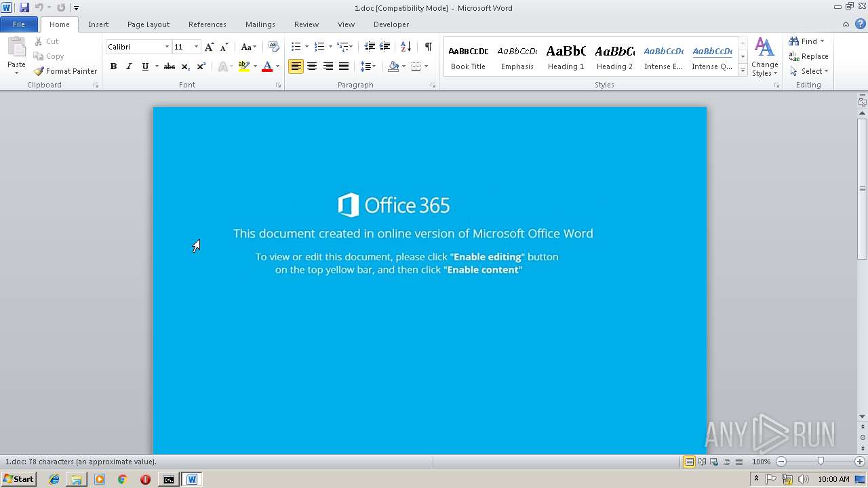This screenshot has width=868, height=488.
Task: Align text right
Action: click(x=328, y=66)
